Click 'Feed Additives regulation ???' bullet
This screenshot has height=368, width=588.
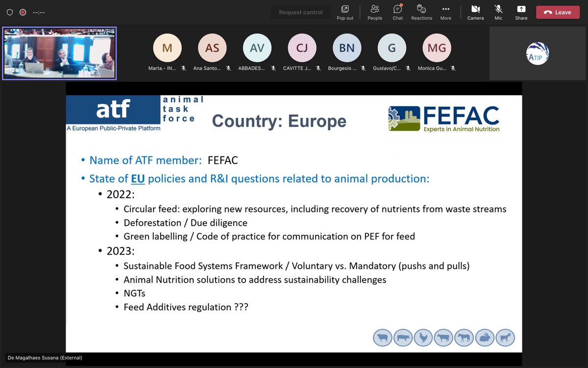186,307
